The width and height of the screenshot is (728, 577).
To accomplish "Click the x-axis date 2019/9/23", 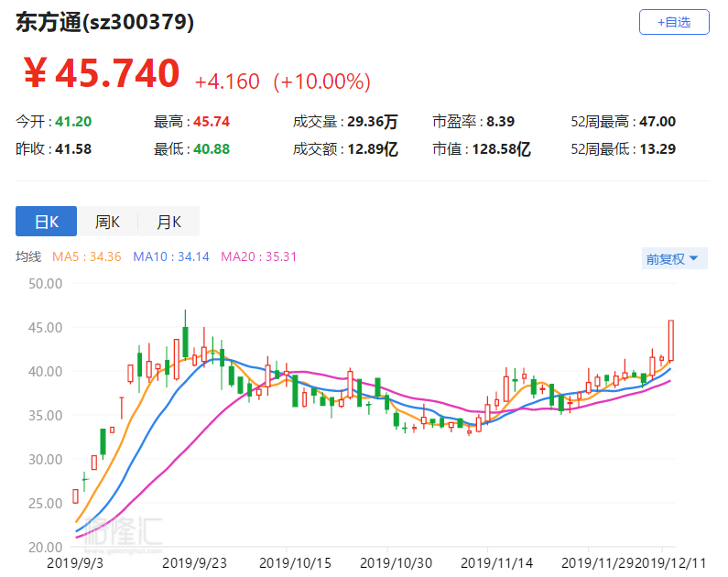I will (x=194, y=563).
